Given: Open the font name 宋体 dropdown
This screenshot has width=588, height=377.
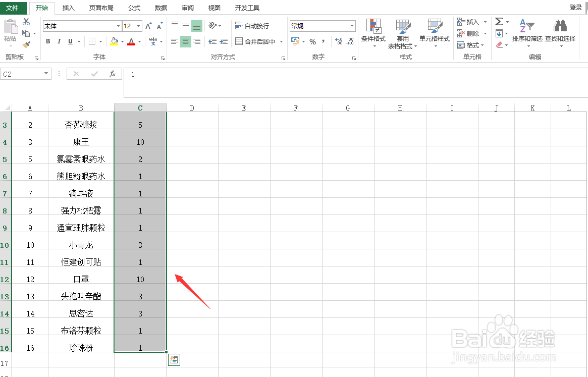Looking at the screenshot, I should coord(118,26).
